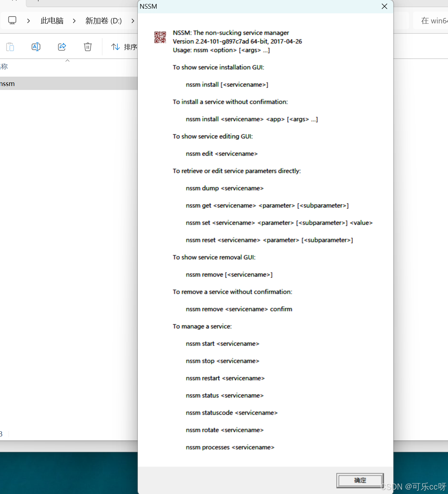Click the 'nssm set <servicename>' line
The width and height of the screenshot is (448, 494).
pyautogui.click(x=279, y=223)
